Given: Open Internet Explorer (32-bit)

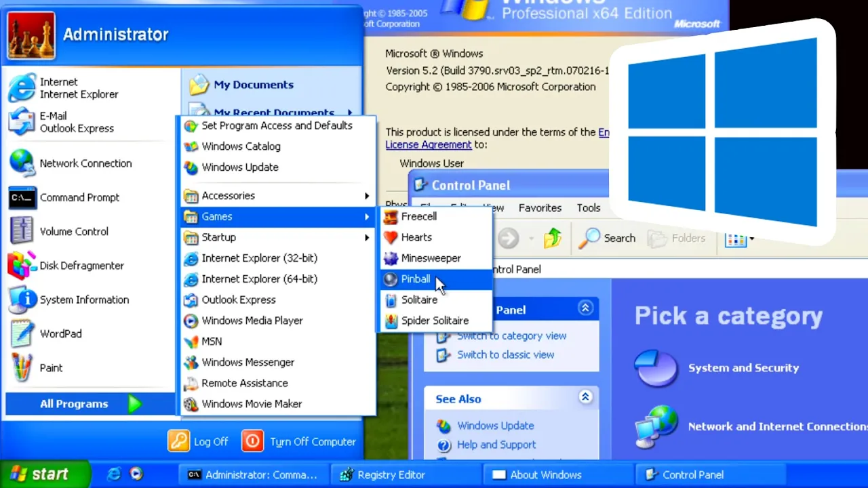Looking at the screenshot, I should tap(277, 258).
